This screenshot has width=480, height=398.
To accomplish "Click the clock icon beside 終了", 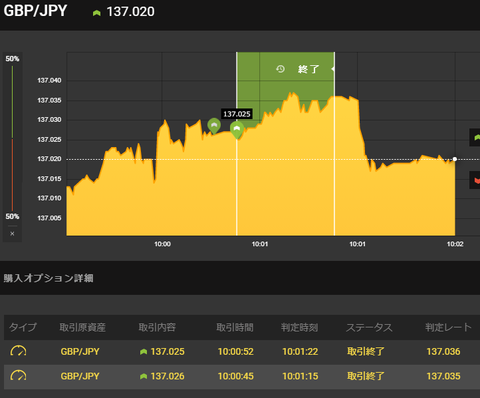I will (280, 69).
